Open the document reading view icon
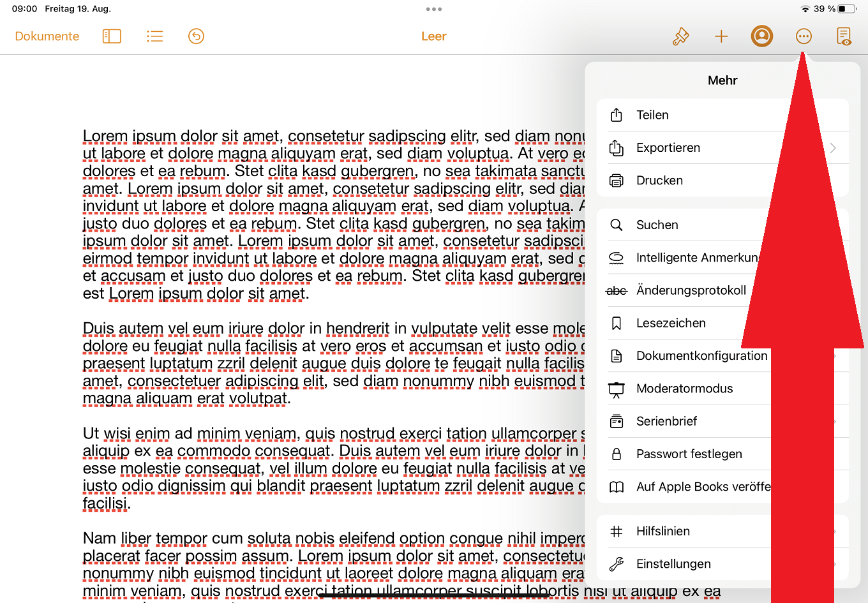The width and height of the screenshot is (868, 603). [844, 36]
